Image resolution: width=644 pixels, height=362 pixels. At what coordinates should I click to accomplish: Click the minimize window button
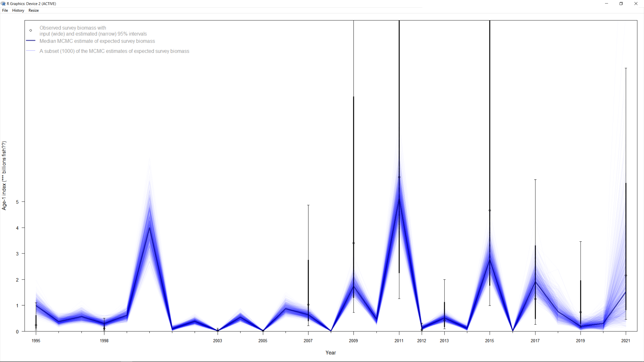pos(606,4)
